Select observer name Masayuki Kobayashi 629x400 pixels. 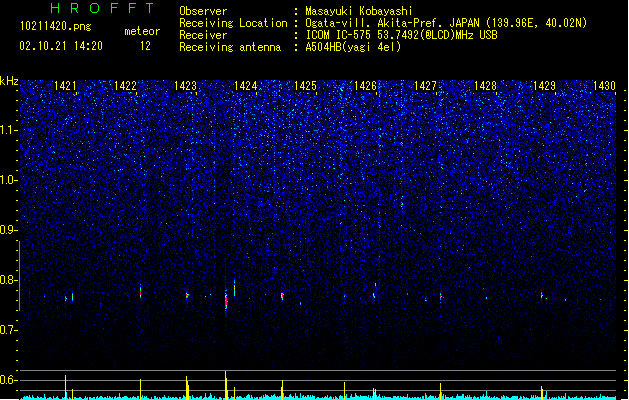359,11
